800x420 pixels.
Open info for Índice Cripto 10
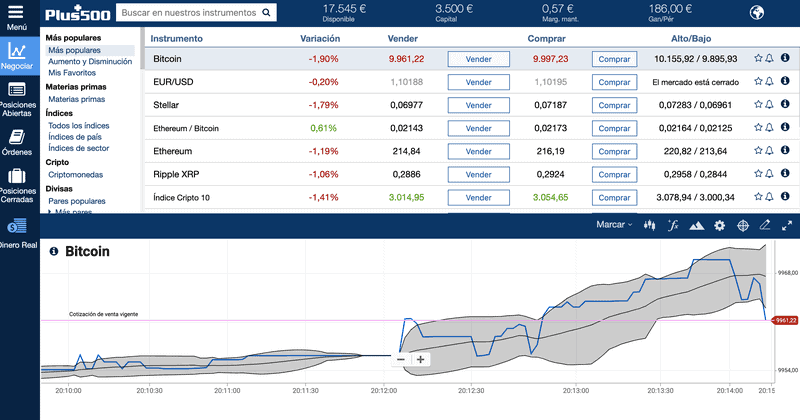(x=785, y=196)
